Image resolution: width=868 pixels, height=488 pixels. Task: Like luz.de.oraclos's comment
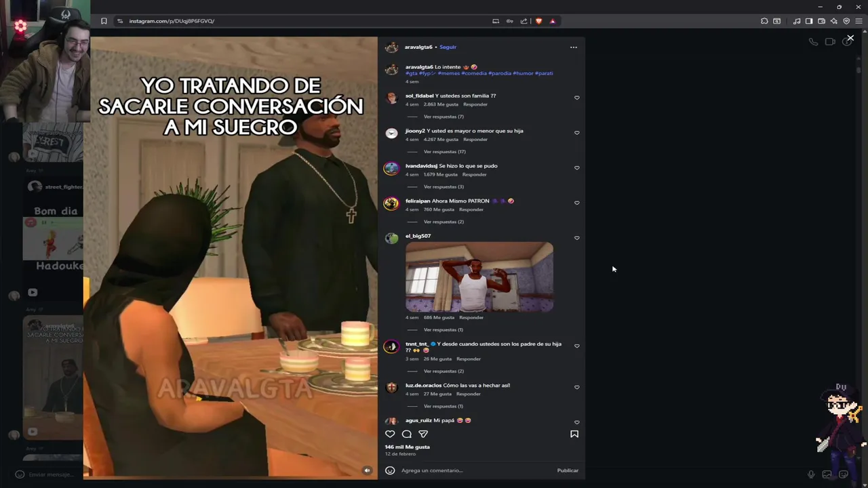[x=577, y=388]
